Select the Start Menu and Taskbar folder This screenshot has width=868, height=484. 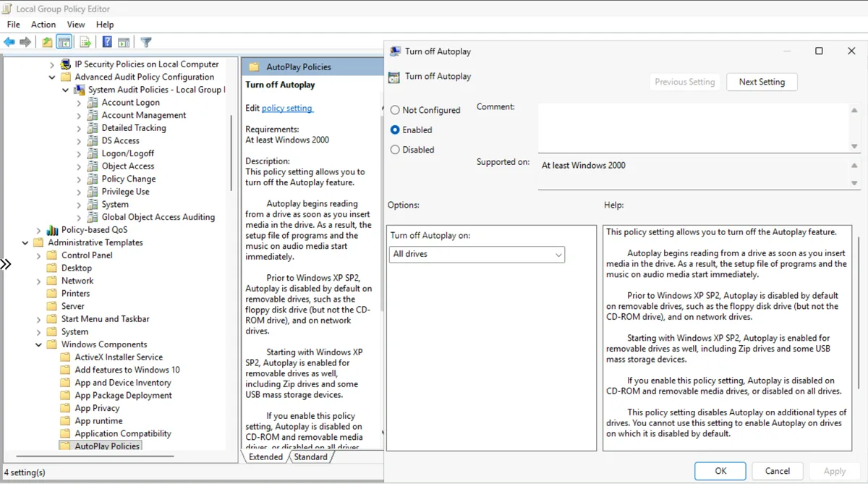106,319
